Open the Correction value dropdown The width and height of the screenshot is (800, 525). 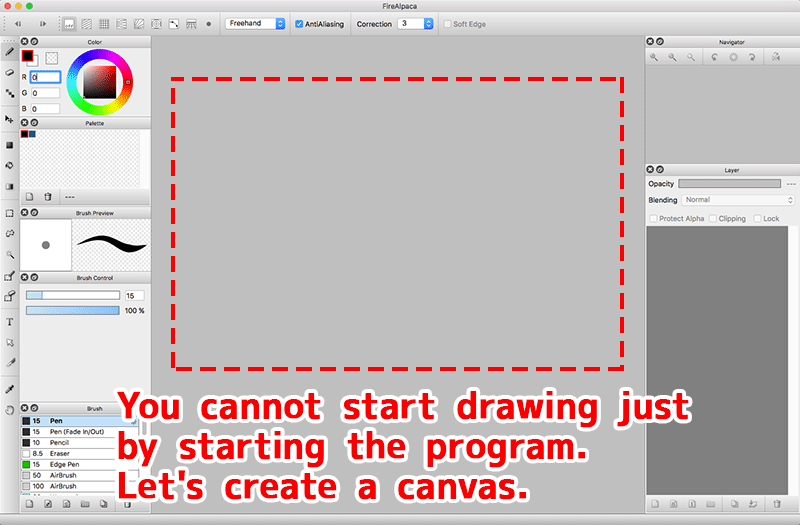[416, 23]
